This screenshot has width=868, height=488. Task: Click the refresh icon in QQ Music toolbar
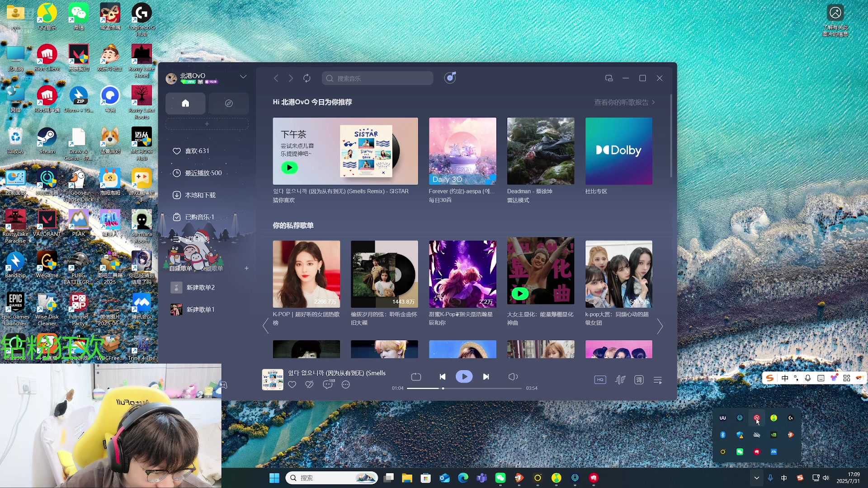point(307,78)
